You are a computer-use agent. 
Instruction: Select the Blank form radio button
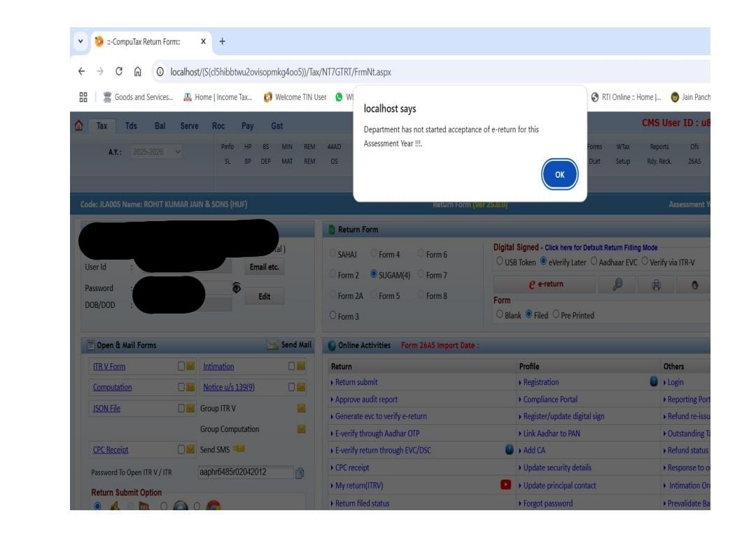[500, 314]
